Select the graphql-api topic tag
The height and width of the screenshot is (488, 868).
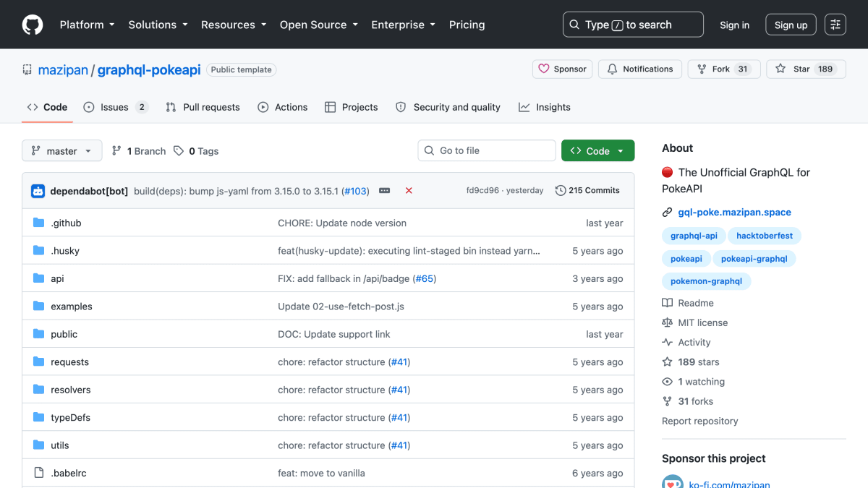pos(694,236)
